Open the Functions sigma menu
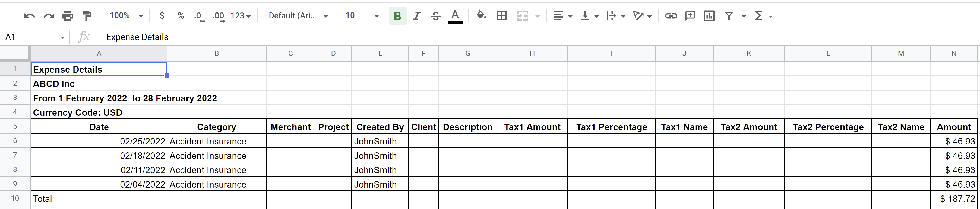The width and height of the screenshot is (980, 209). coord(763,16)
